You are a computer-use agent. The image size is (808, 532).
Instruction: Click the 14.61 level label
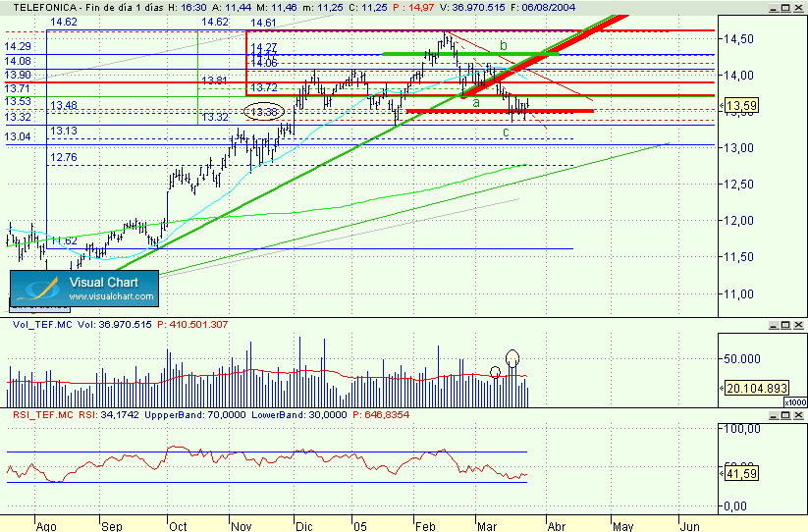coord(263,23)
